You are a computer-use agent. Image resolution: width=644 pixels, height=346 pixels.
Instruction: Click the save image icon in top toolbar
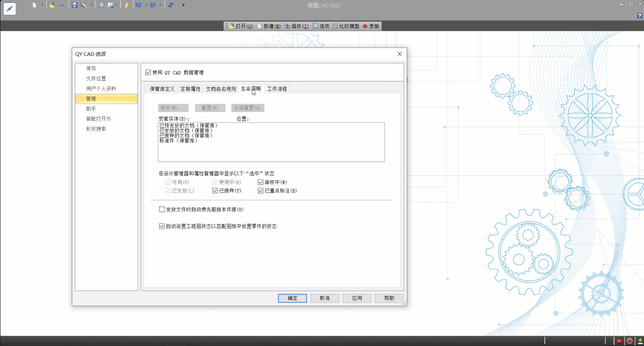tap(110, 5)
